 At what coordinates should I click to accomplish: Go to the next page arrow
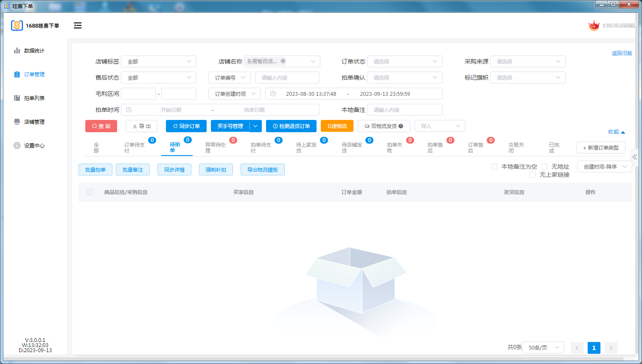611,348
